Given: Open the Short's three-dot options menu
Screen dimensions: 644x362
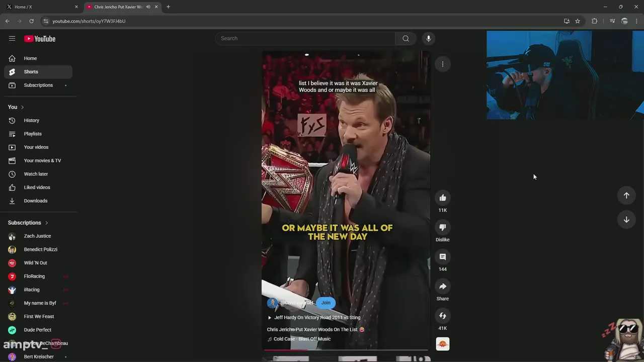Looking at the screenshot, I should point(443,64).
